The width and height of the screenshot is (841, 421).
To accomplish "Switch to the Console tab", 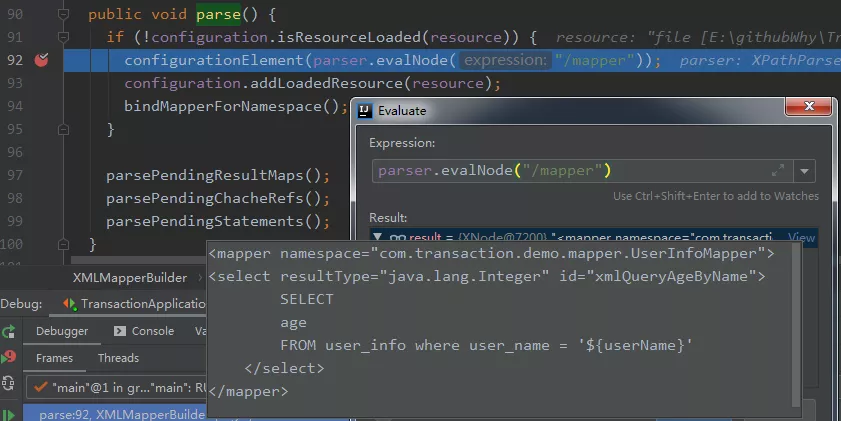I will (x=144, y=331).
